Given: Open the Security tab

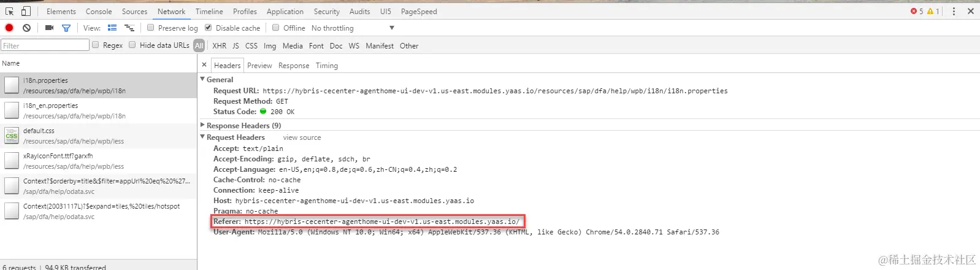Looking at the screenshot, I should click(327, 12).
